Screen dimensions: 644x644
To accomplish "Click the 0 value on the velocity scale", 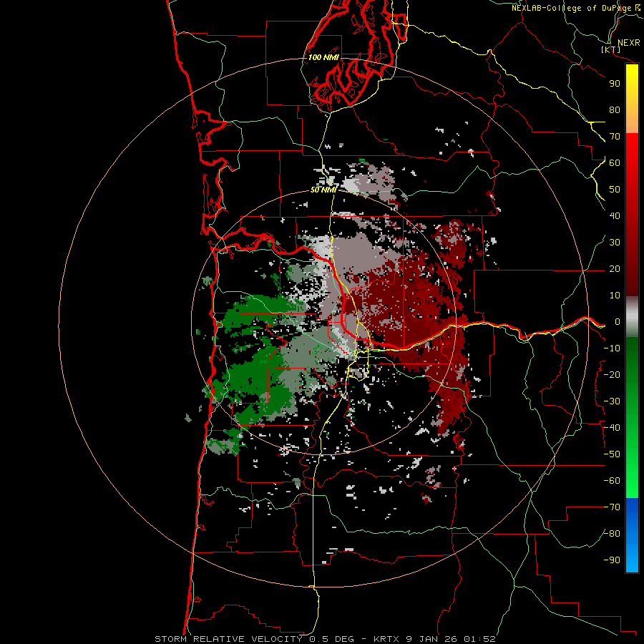I will (x=618, y=321).
